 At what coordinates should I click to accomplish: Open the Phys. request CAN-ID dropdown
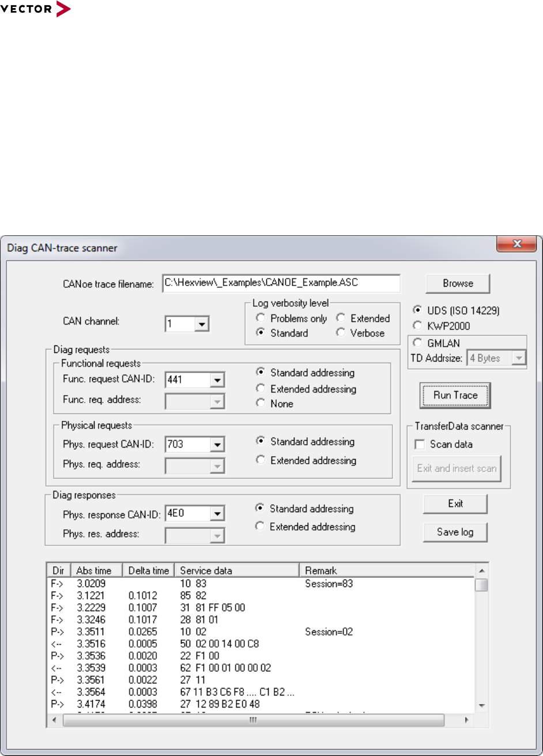(x=217, y=445)
